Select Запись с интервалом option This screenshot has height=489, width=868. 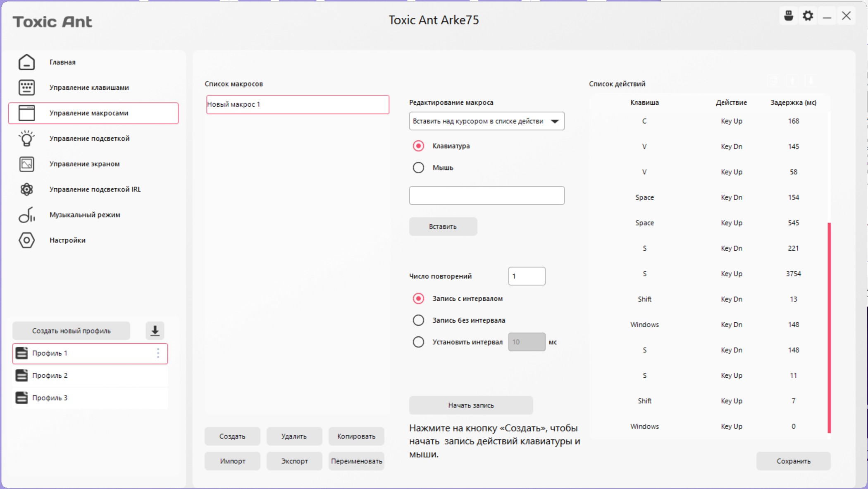tap(418, 299)
